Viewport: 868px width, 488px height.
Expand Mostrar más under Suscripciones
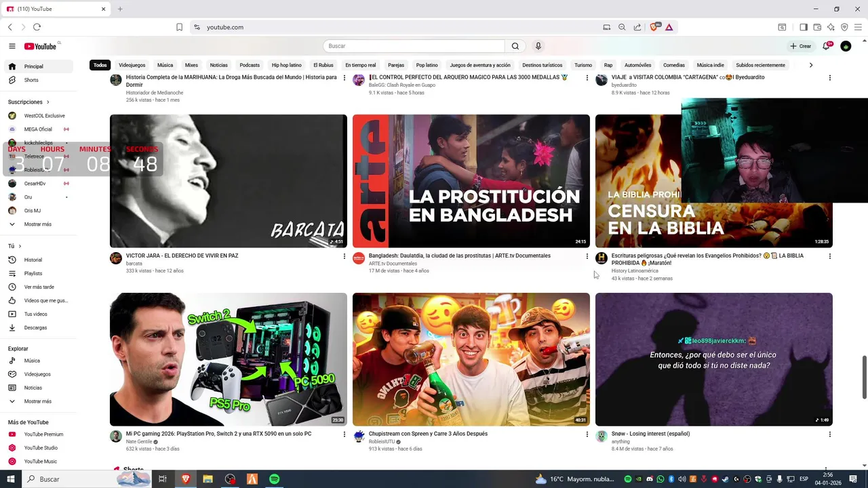(40, 224)
